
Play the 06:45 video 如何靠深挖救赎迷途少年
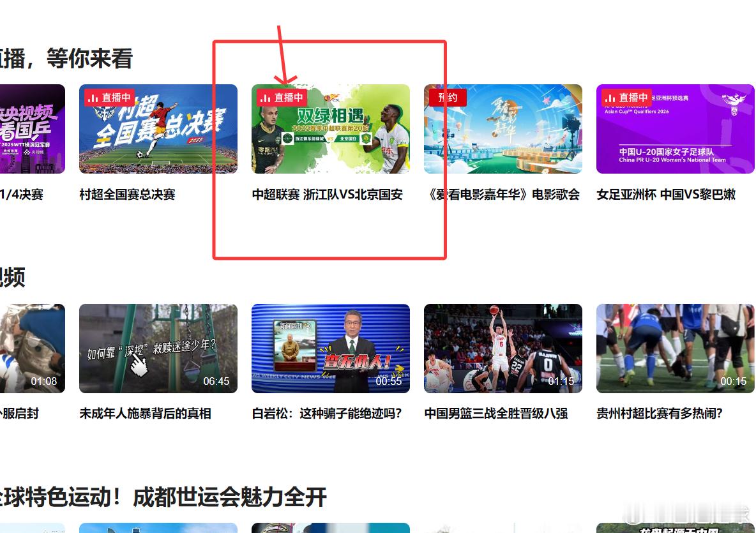158,349
